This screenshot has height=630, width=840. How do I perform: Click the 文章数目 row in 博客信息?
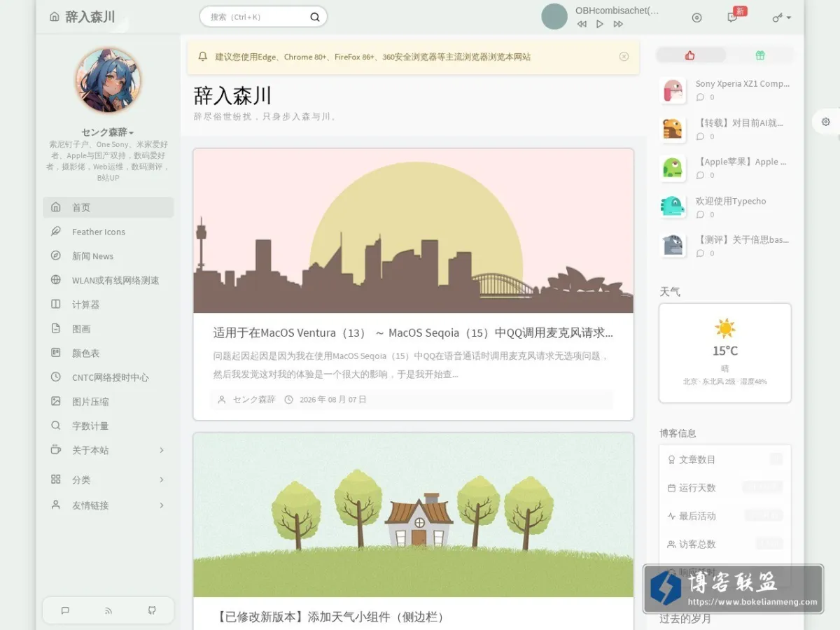pos(725,460)
